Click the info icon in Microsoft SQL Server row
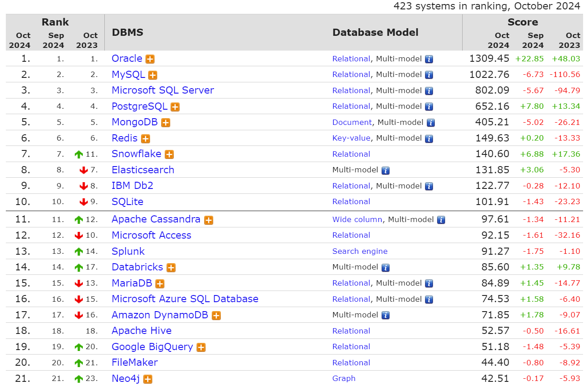This screenshot has width=588, height=385. point(429,91)
